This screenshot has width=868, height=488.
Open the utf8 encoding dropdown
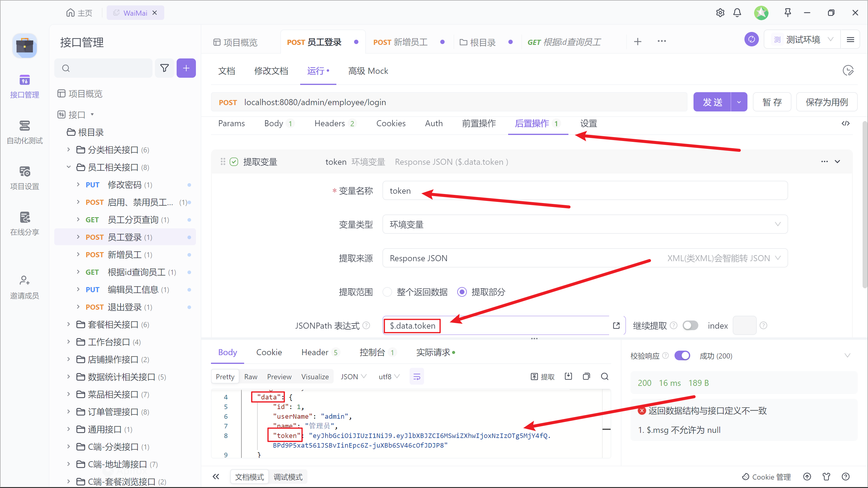pyautogui.click(x=389, y=377)
